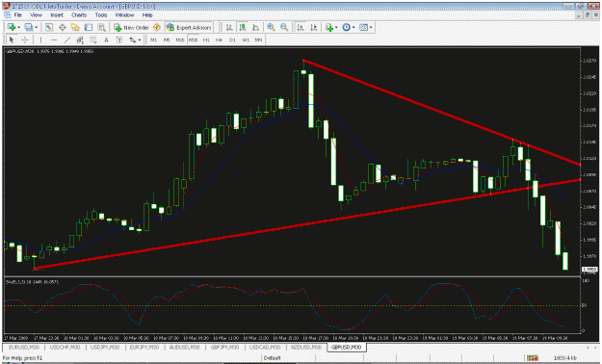Viewport: 602px width, 364px height.
Task: Switch to W1 timeframe
Action: pyautogui.click(x=246, y=39)
